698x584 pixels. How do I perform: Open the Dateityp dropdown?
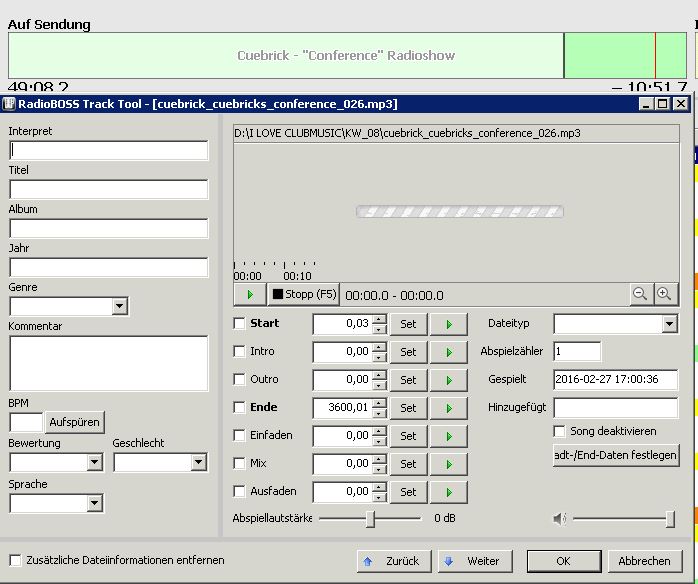click(670, 324)
